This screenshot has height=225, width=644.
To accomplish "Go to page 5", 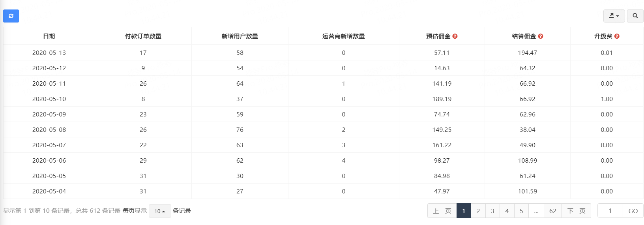I will point(521,211).
